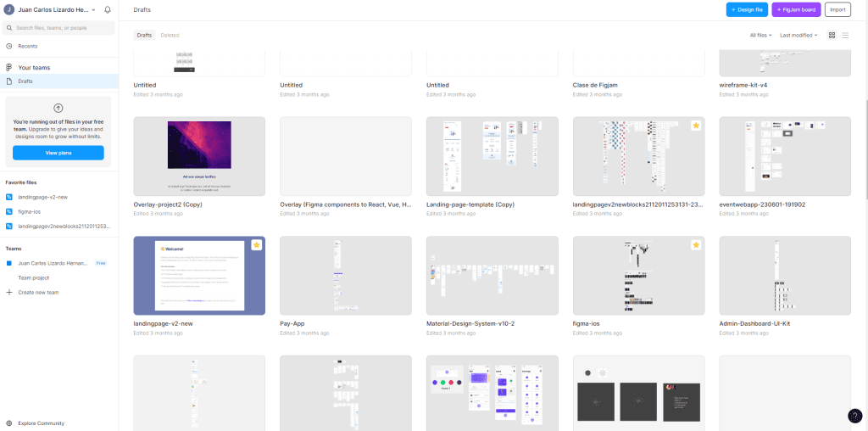Click the Figma logo beside Your teams
The width and height of the screenshot is (868, 431).
tap(8, 68)
